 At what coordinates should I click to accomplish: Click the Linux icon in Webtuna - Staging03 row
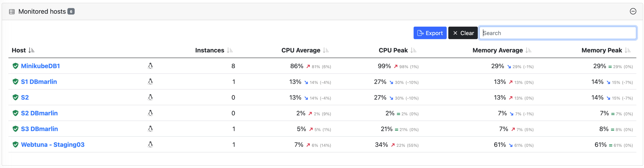(150, 144)
